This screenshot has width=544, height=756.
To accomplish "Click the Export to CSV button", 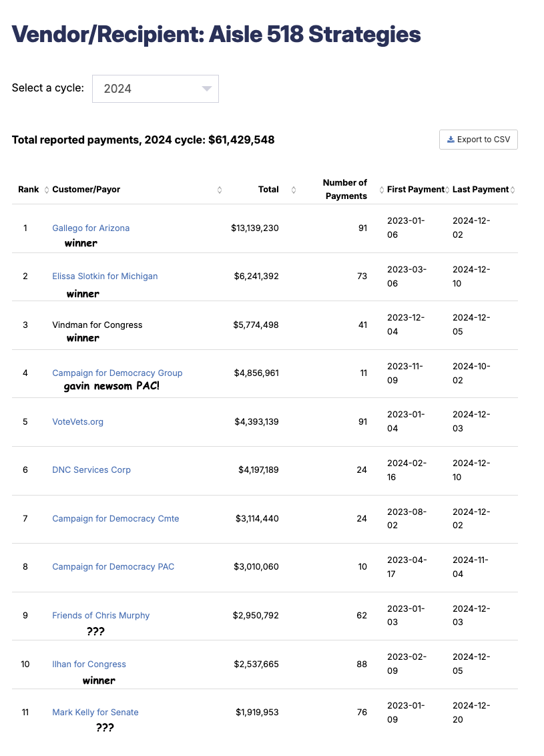I will (478, 140).
